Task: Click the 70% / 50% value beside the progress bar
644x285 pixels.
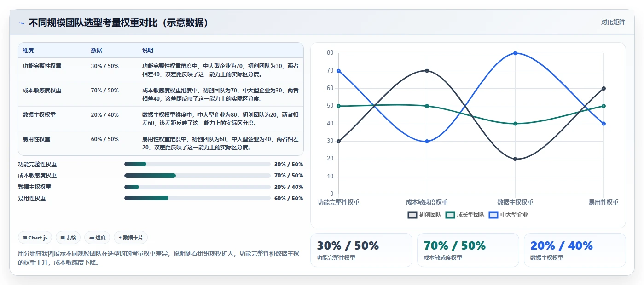Action: [289, 176]
